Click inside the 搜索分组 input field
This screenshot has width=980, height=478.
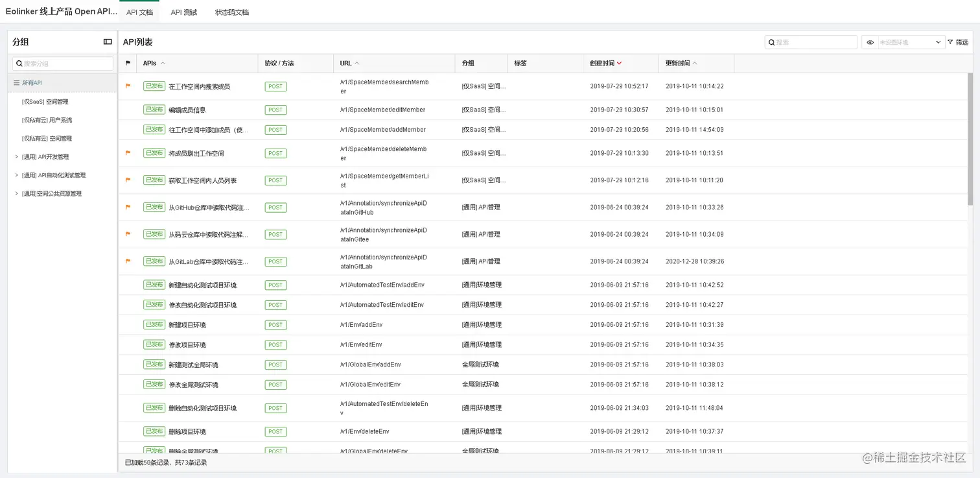[x=63, y=64]
